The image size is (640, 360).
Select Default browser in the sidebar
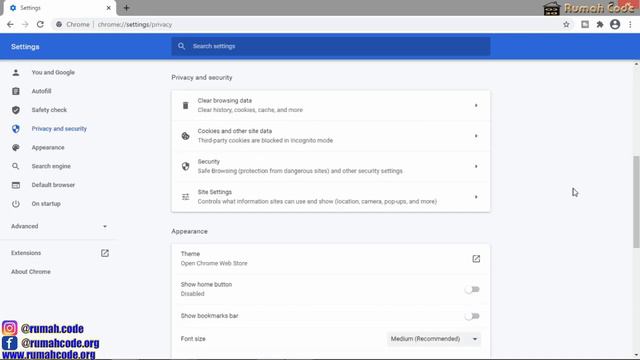[53, 185]
